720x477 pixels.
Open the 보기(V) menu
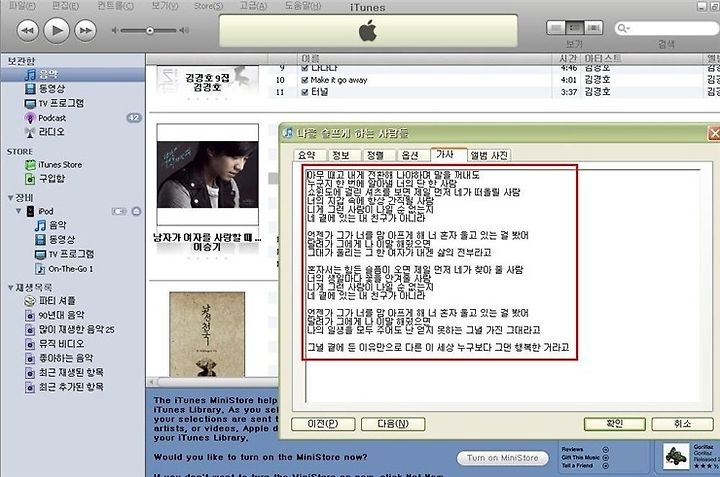pos(165,6)
